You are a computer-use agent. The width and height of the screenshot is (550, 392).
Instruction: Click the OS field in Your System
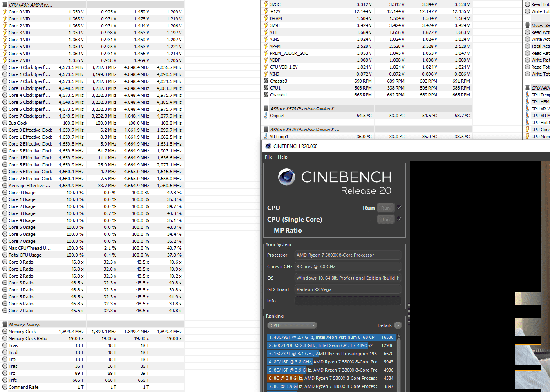348,278
